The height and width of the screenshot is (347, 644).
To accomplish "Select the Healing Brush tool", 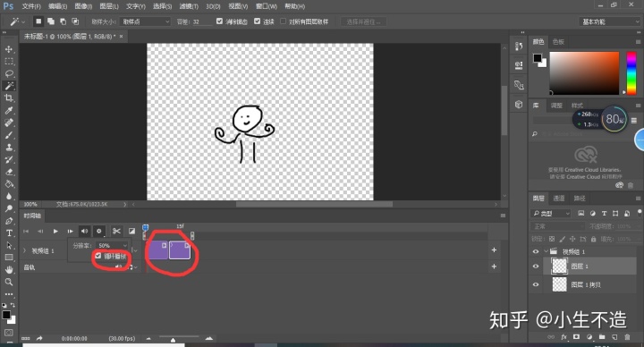I will point(9,123).
